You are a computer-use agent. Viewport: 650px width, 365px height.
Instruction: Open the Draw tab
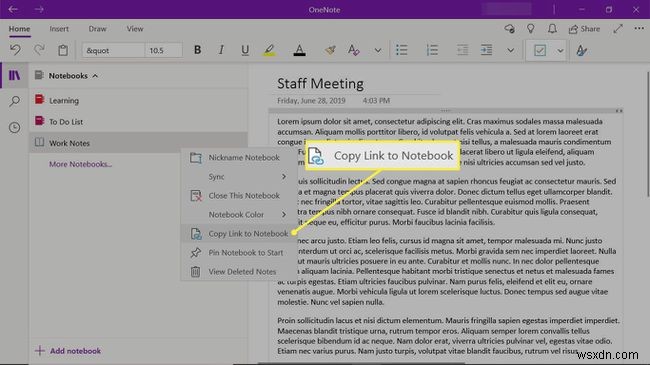(97, 29)
